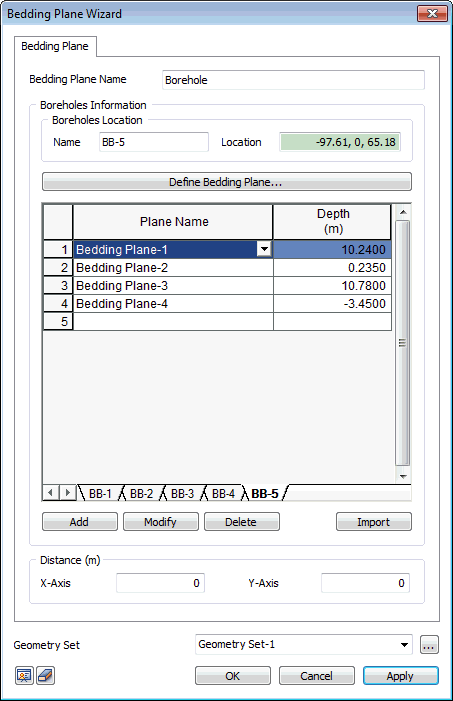This screenshot has width=453, height=701.
Task: Select the Bedding Plane-3 row
Action: click(x=217, y=285)
